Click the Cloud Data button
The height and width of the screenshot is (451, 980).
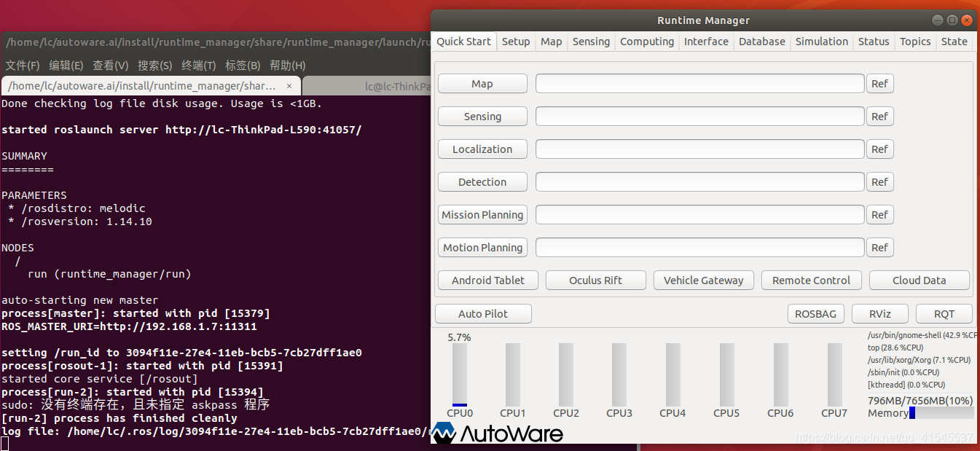(920, 281)
